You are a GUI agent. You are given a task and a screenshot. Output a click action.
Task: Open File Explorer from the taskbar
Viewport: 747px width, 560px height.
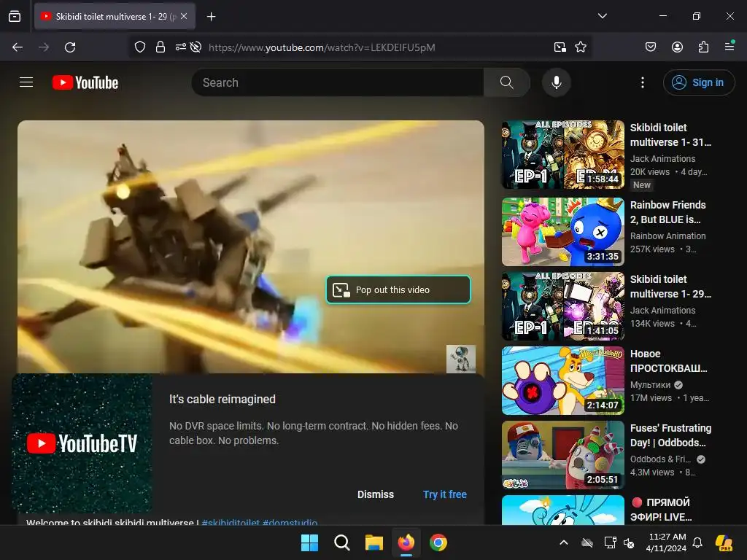[x=374, y=542]
